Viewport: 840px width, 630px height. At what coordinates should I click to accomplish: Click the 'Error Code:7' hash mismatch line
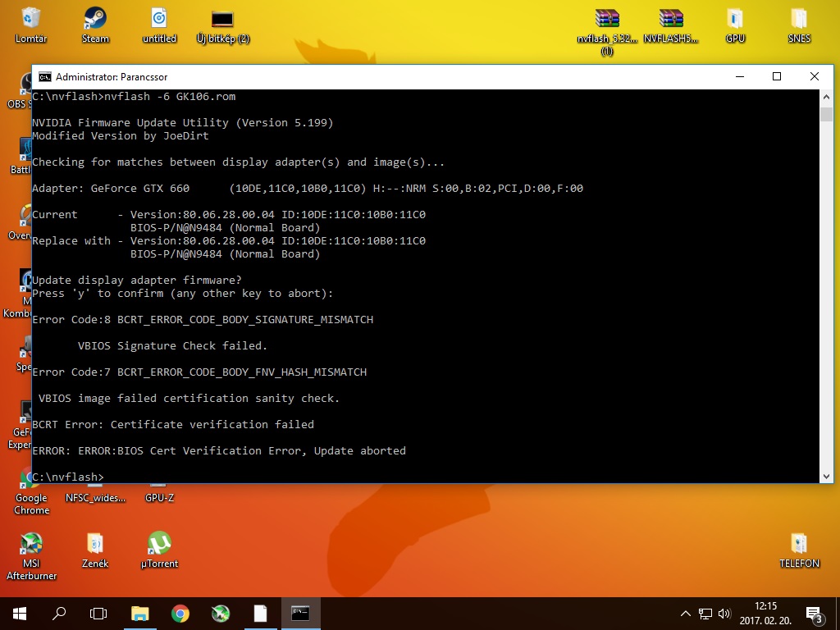coord(199,372)
